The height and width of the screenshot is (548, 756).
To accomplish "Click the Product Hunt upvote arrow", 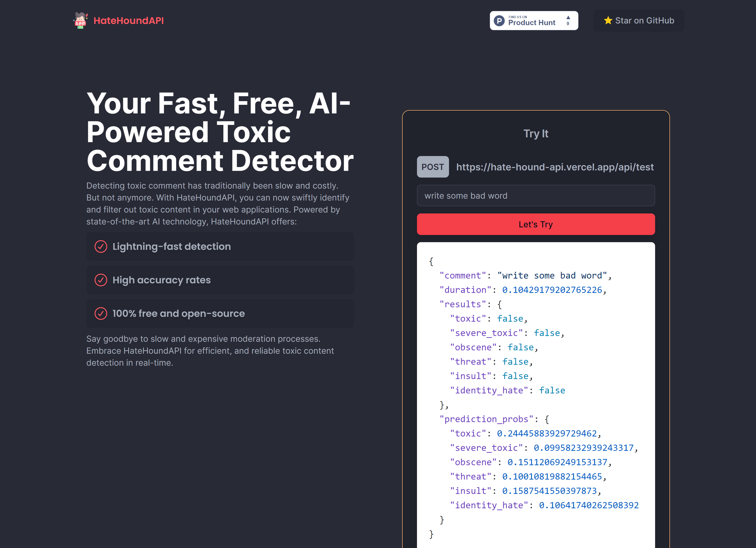I will point(568,17).
